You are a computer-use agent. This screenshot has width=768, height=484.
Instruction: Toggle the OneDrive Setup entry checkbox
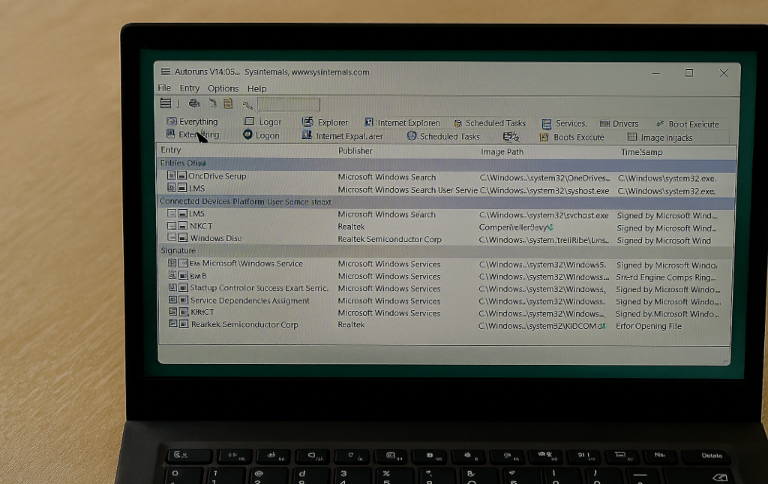171,176
